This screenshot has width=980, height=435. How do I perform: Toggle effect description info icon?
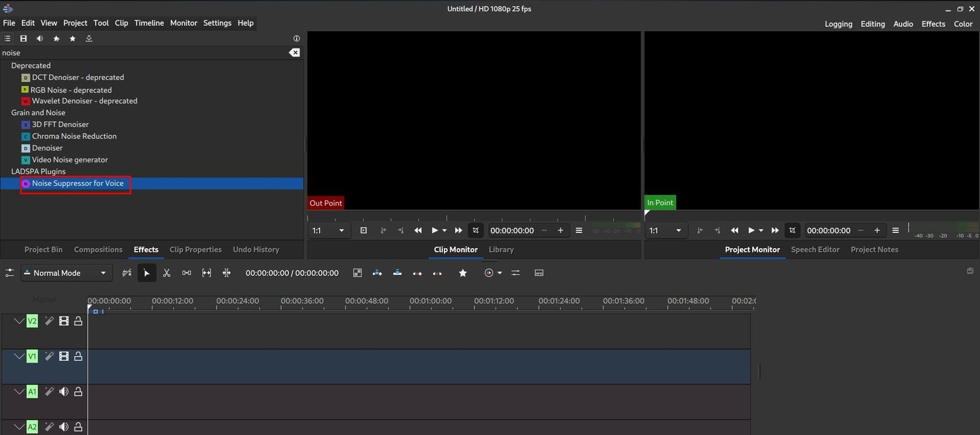coord(296,39)
